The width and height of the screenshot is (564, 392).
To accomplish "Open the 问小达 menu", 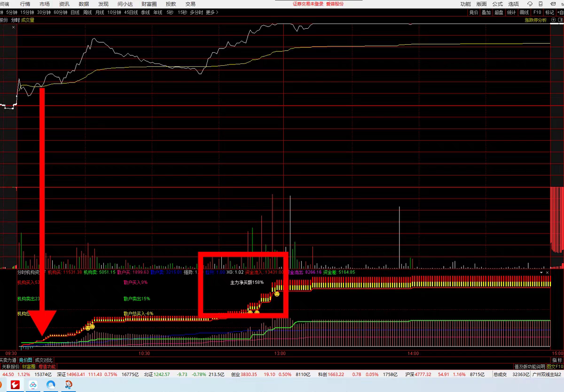I will click(x=125, y=4).
